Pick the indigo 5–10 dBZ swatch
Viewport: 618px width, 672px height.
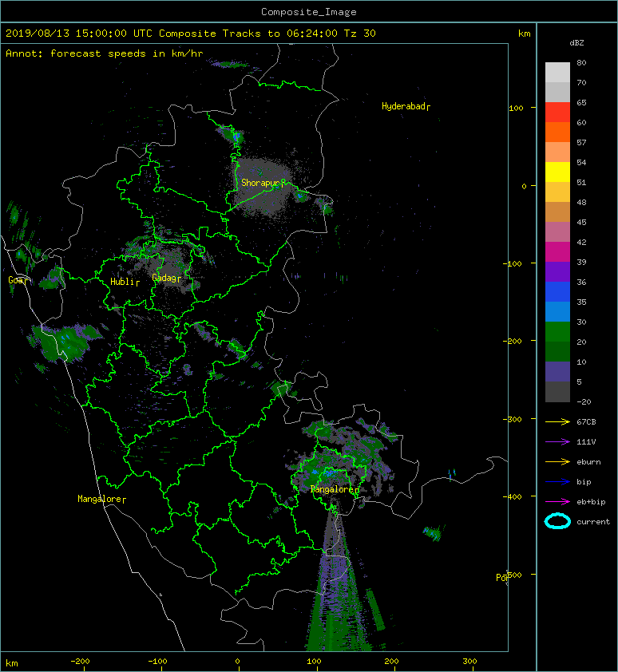[557, 371]
